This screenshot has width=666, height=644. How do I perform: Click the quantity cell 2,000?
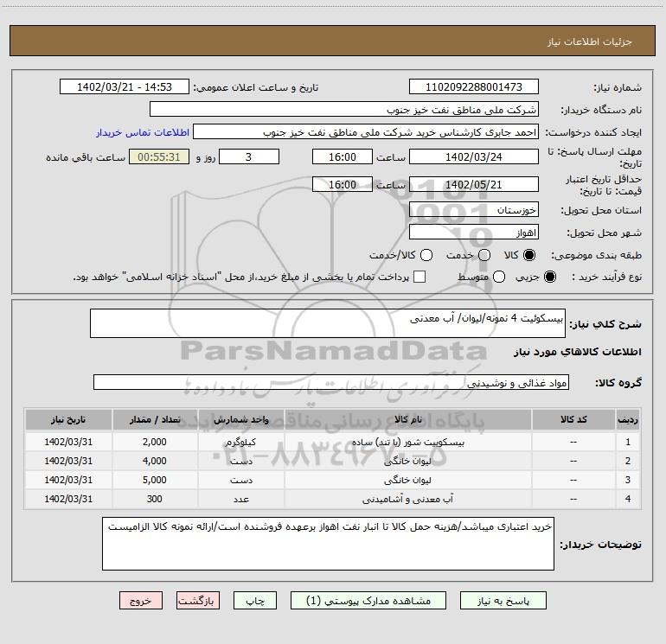[155, 442]
